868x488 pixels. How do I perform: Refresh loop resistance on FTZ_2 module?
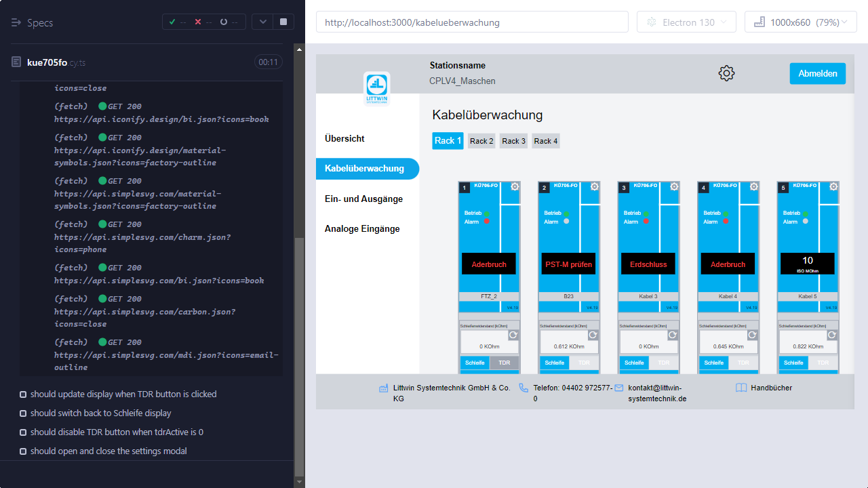(513, 335)
